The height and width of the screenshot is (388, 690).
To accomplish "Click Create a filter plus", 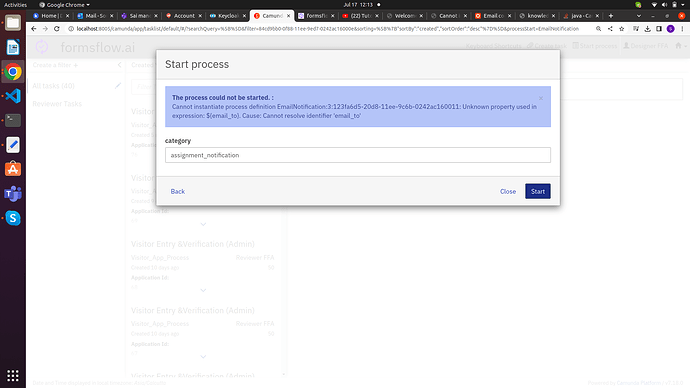I will click(x=55, y=65).
